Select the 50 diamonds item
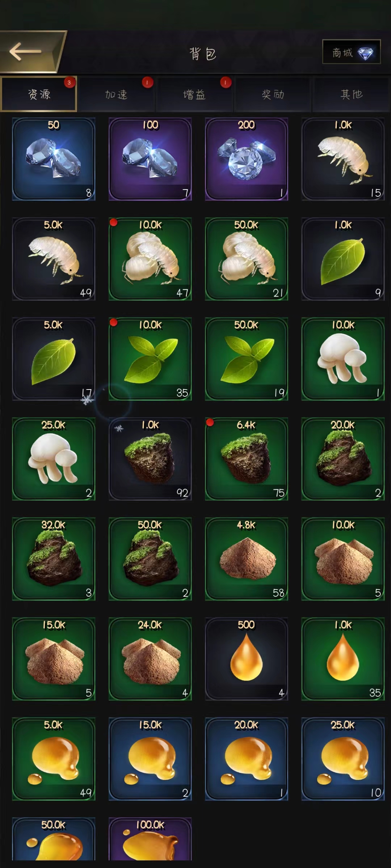 click(54, 159)
